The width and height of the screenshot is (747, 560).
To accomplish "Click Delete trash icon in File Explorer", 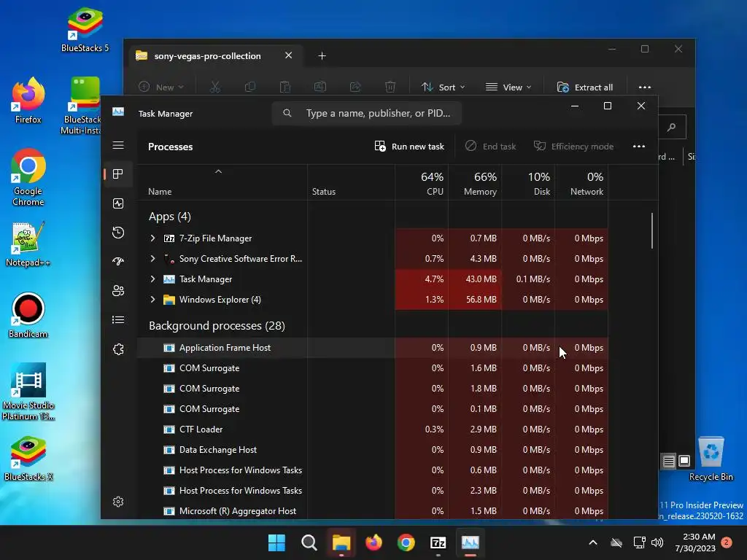I will (390, 87).
